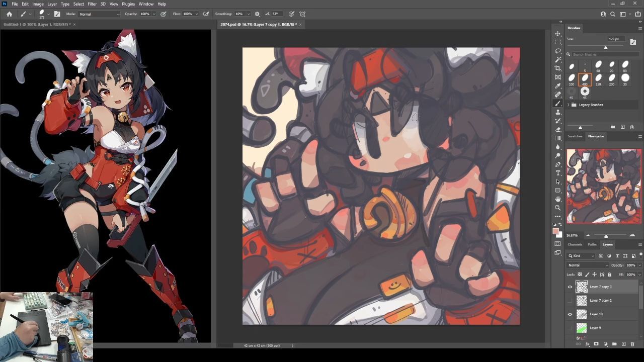This screenshot has height=362, width=644.
Task: Select the Rectangular Marquee tool
Action: 558,42
